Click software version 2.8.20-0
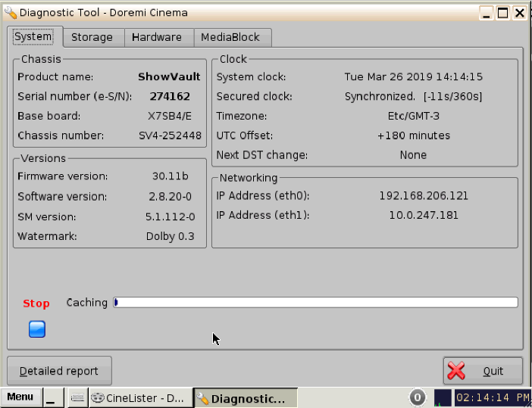 click(x=170, y=197)
